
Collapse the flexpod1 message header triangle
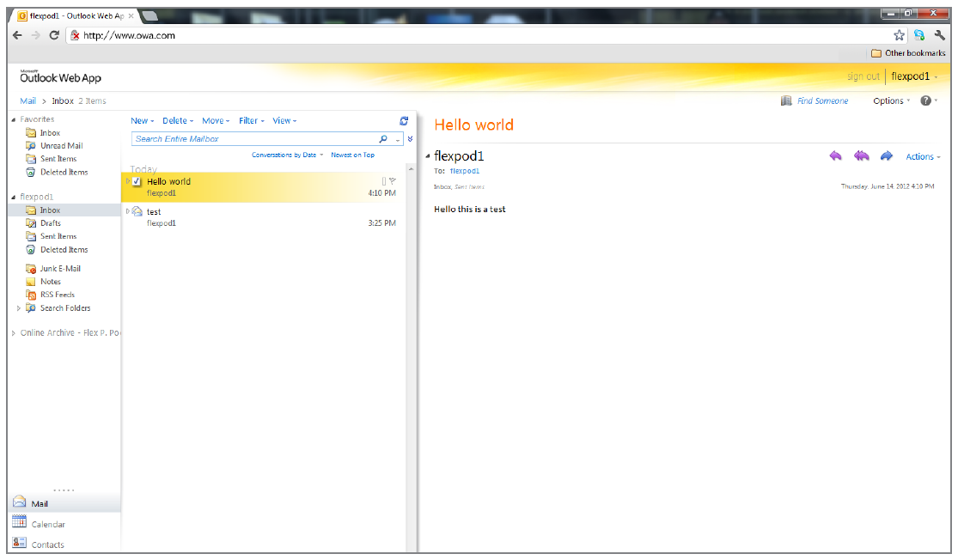pyautogui.click(x=428, y=156)
